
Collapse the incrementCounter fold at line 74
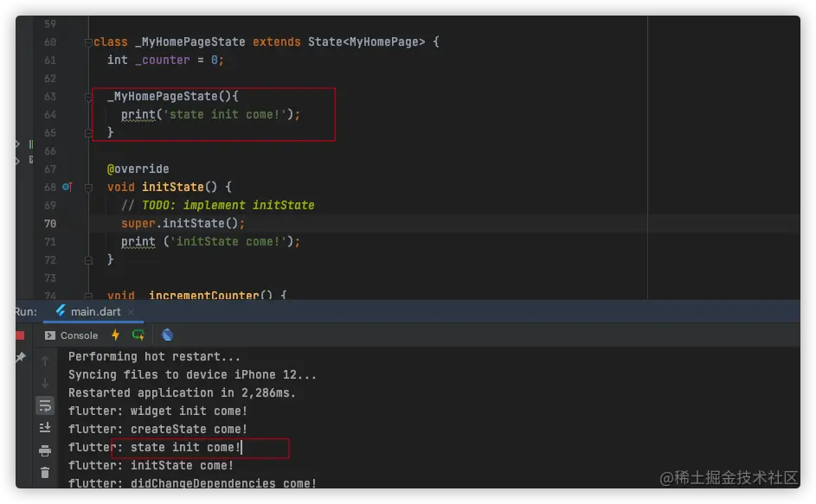point(88,296)
